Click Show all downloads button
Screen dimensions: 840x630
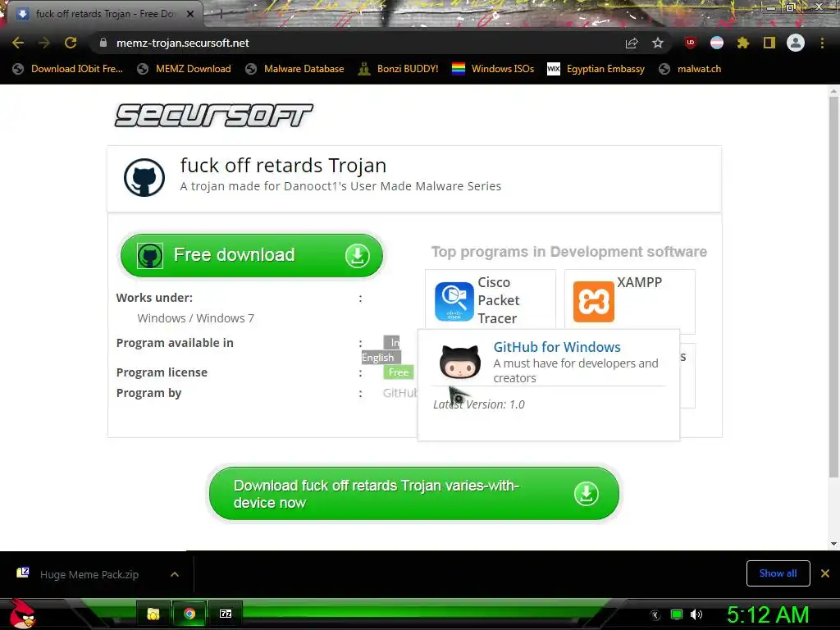coord(778,573)
